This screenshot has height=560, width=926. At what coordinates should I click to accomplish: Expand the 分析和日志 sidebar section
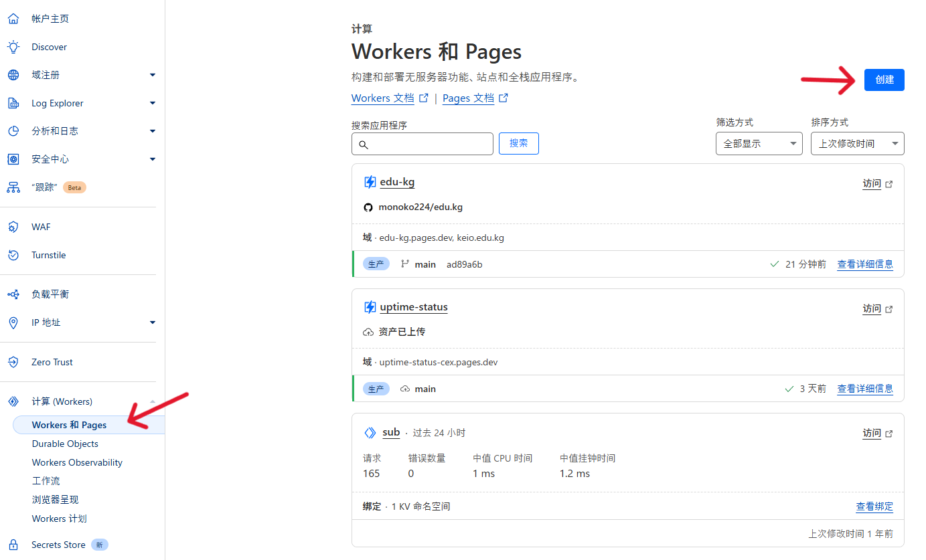click(153, 131)
